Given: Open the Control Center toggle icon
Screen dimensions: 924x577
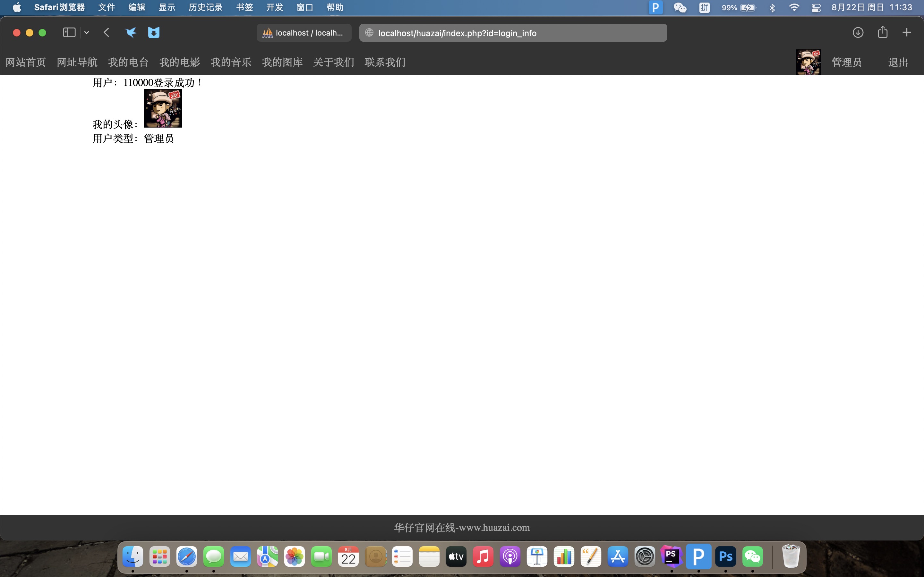Looking at the screenshot, I should click(816, 8).
